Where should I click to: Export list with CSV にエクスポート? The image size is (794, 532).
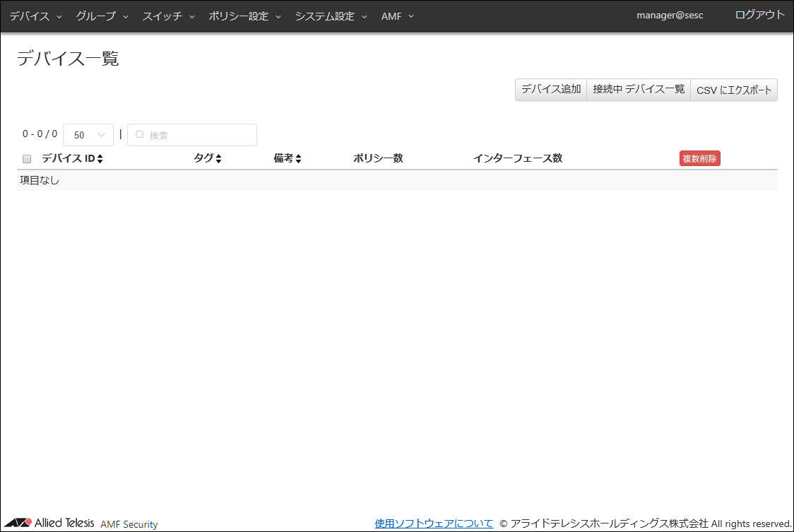(734, 90)
